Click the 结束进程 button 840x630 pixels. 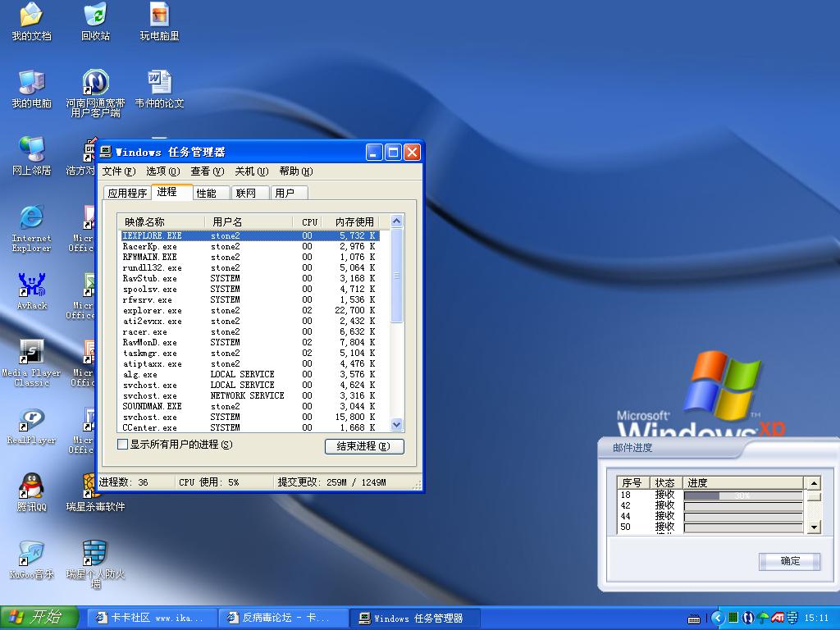pos(364,446)
